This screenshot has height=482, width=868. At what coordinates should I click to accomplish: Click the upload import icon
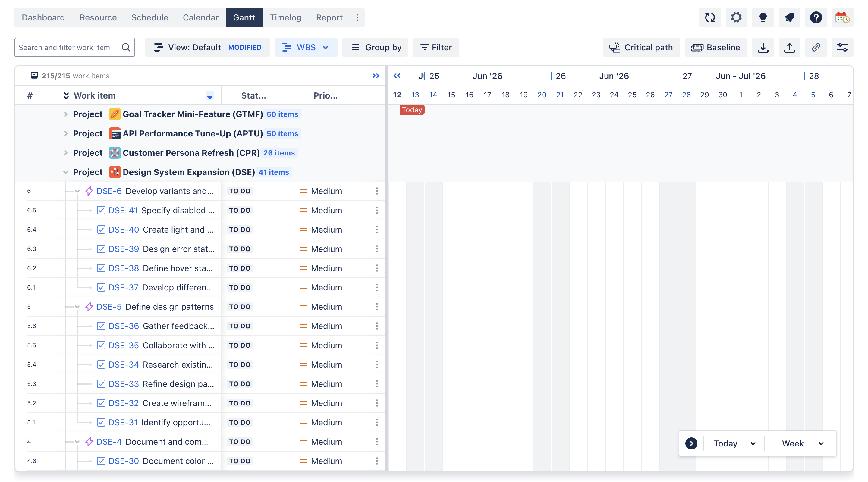point(789,48)
